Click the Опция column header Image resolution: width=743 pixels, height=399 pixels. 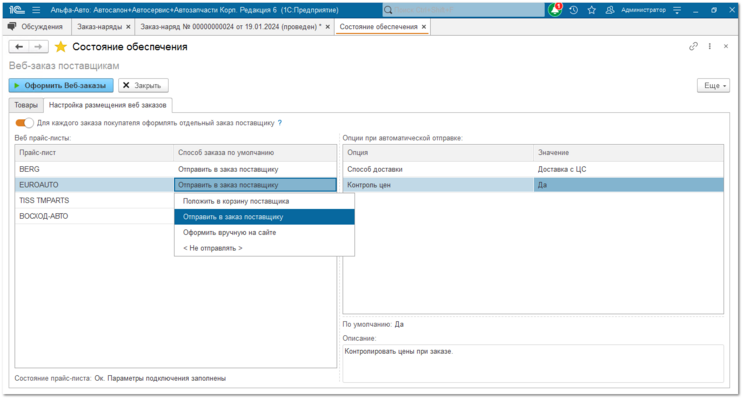(438, 153)
